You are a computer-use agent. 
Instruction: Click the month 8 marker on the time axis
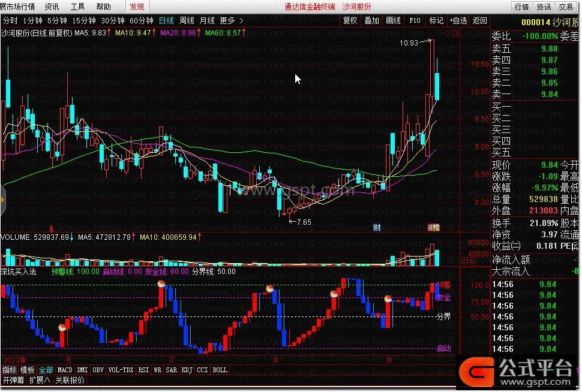pos(276,360)
